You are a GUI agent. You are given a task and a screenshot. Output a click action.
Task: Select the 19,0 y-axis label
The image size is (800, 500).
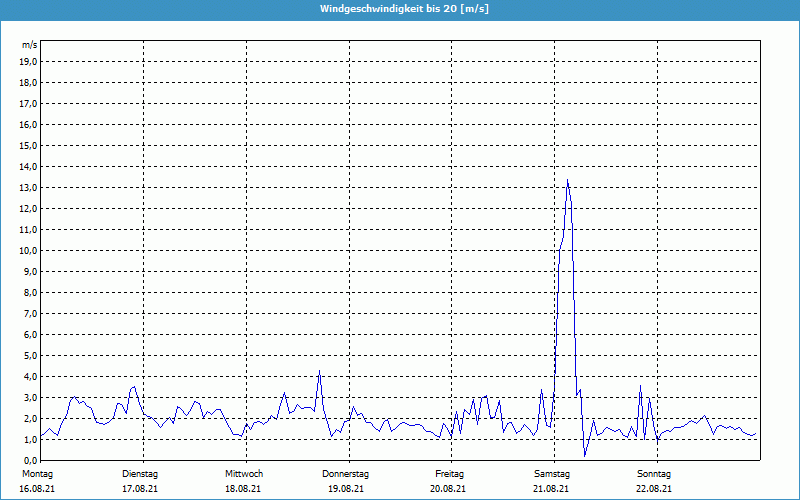click(29, 61)
